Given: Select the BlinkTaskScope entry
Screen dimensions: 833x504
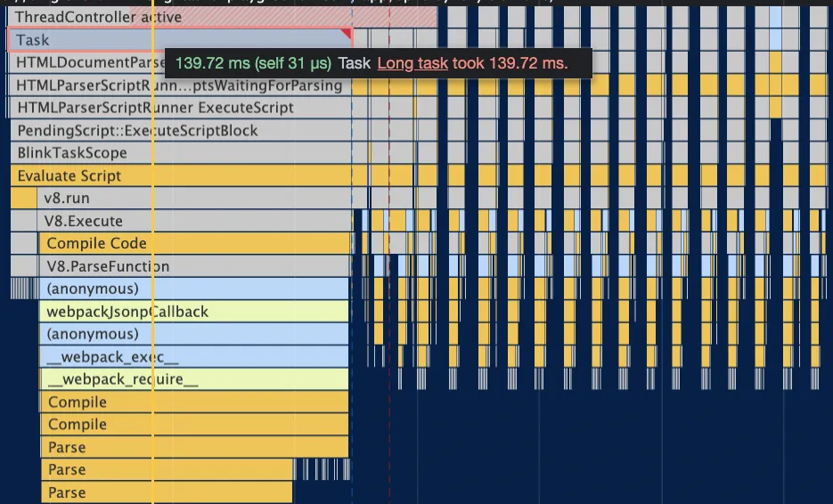Looking at the screenshot, I should pos(181,153).
